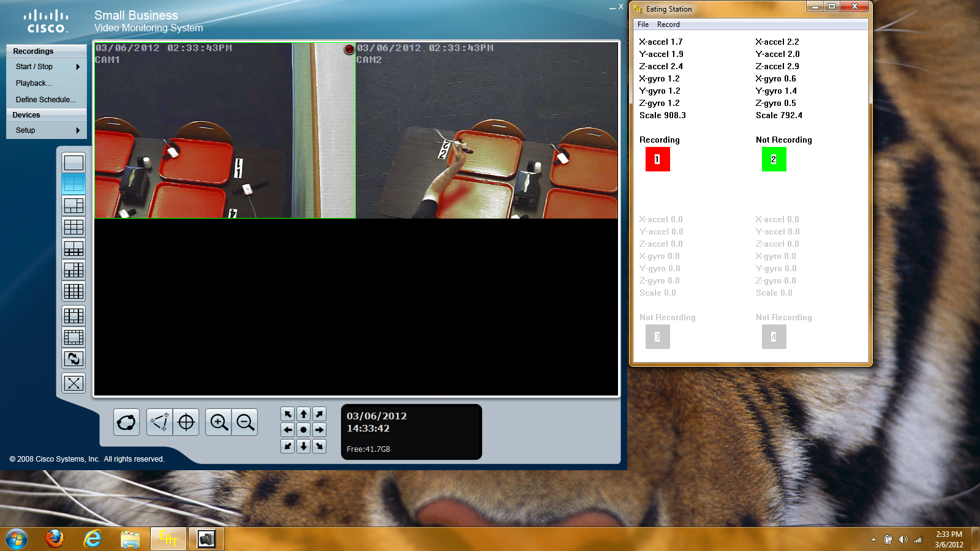Show hidden system tray icons

click(873, 539)
